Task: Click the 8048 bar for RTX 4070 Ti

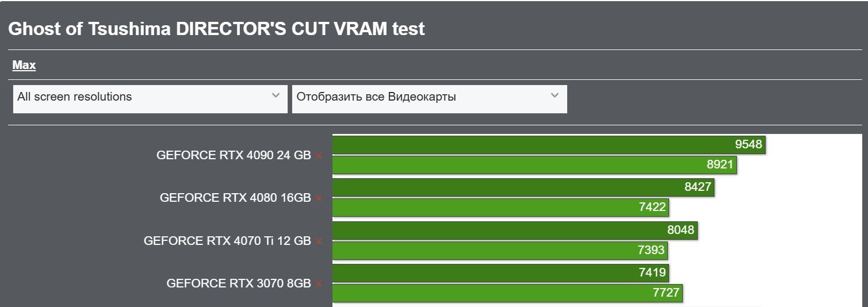Action: (515, 231)
